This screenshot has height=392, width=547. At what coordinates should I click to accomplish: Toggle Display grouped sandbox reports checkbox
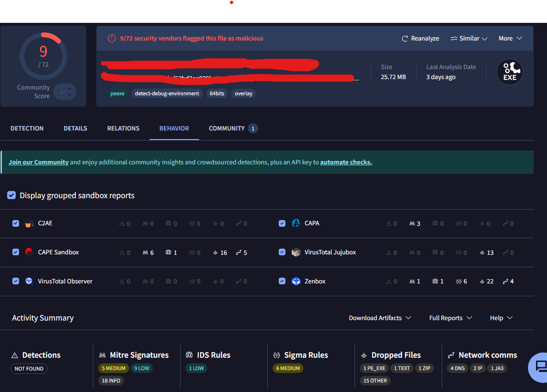coord(11,195)
